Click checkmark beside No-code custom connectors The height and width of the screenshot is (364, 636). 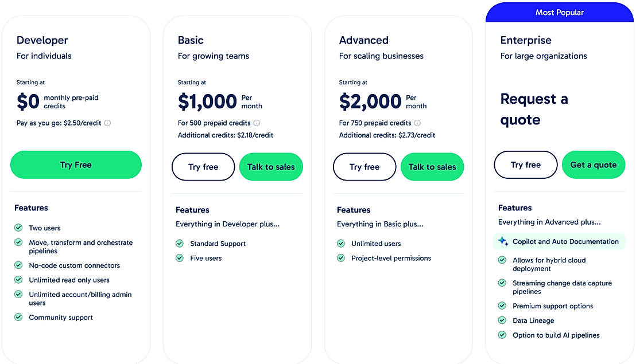pos(18,265)
